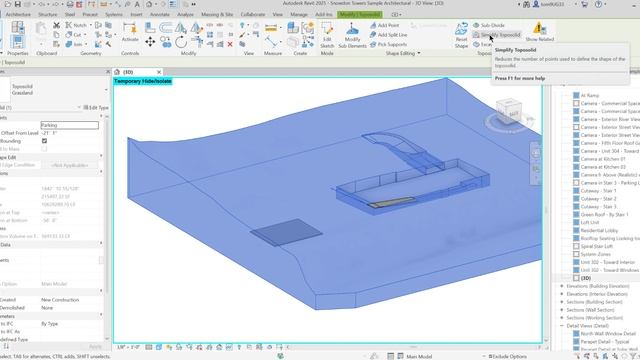This screenshot has height=360, width=640.
Task: Select the Rotate tool
Action: coord(181,42)
